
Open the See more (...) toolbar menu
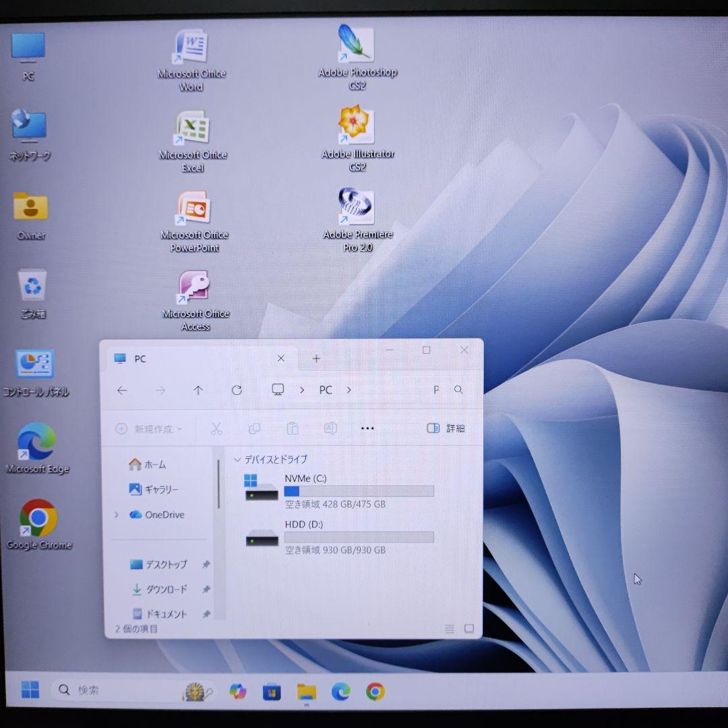point(367,428)
